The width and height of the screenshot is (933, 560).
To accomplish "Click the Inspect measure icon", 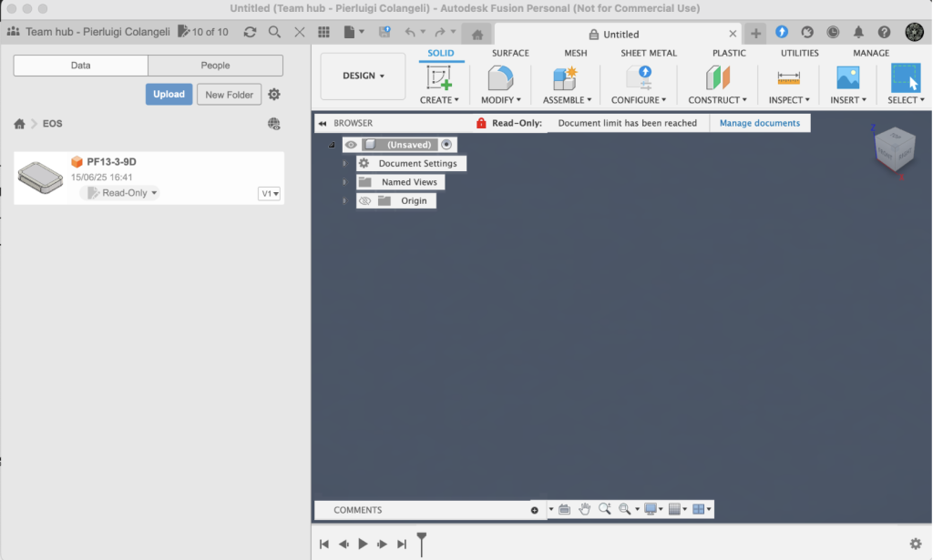I will point(788,78).
